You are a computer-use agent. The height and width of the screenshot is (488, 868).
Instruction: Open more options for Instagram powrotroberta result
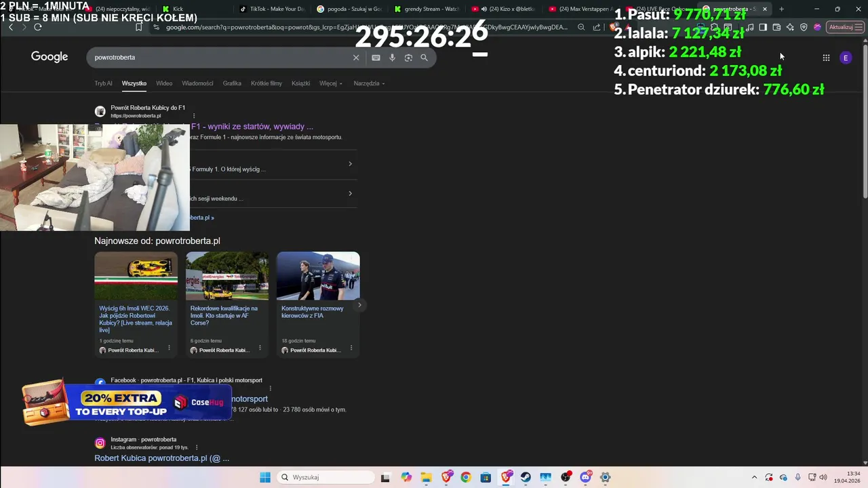coord(197,447)
